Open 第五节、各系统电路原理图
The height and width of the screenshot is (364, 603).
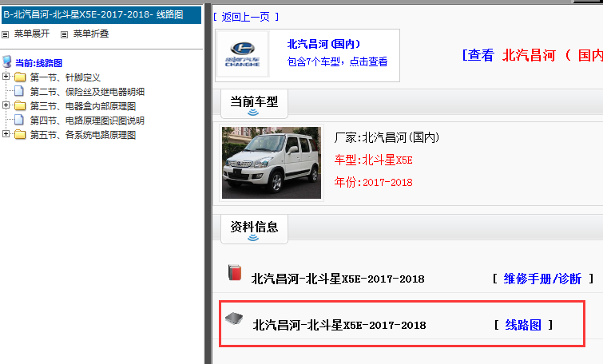point(83,135)
